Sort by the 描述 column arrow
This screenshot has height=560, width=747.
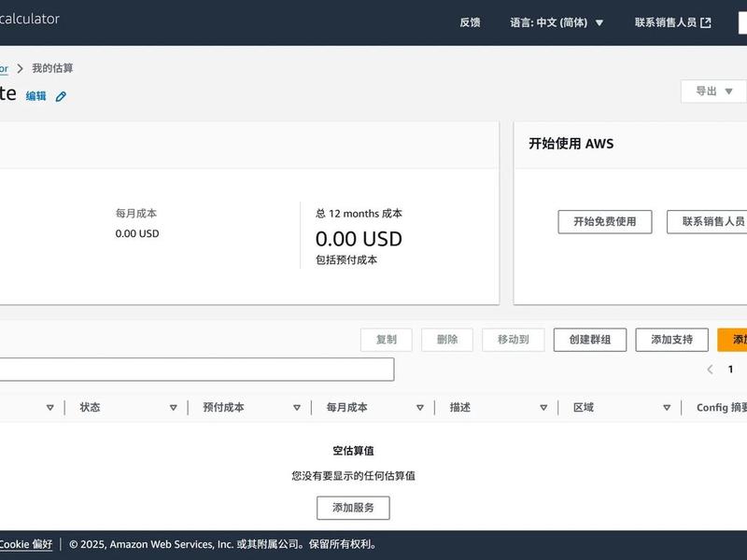[x=543, y=408]
